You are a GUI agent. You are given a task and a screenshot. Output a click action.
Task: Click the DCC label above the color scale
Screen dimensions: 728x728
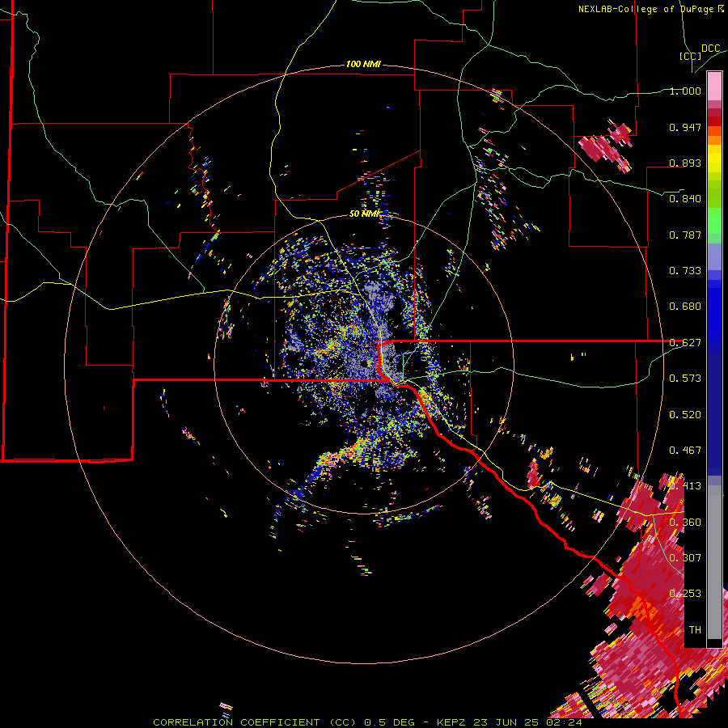[x=711, y=49]
